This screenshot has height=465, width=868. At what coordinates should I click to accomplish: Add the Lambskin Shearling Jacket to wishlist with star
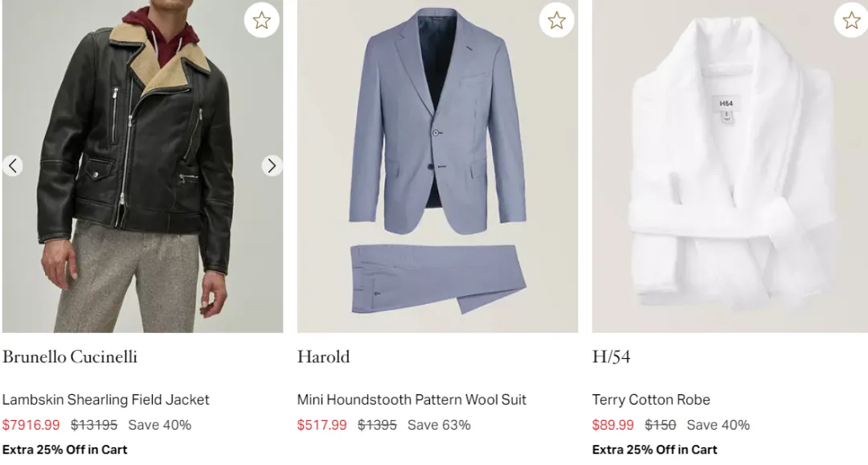click(x=261, y=20)
